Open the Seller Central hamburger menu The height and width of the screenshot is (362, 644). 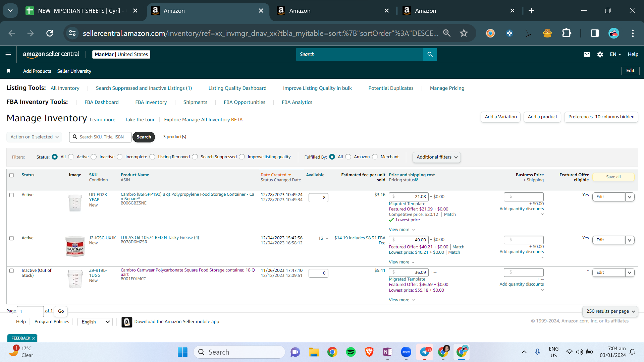click(8, 54)
